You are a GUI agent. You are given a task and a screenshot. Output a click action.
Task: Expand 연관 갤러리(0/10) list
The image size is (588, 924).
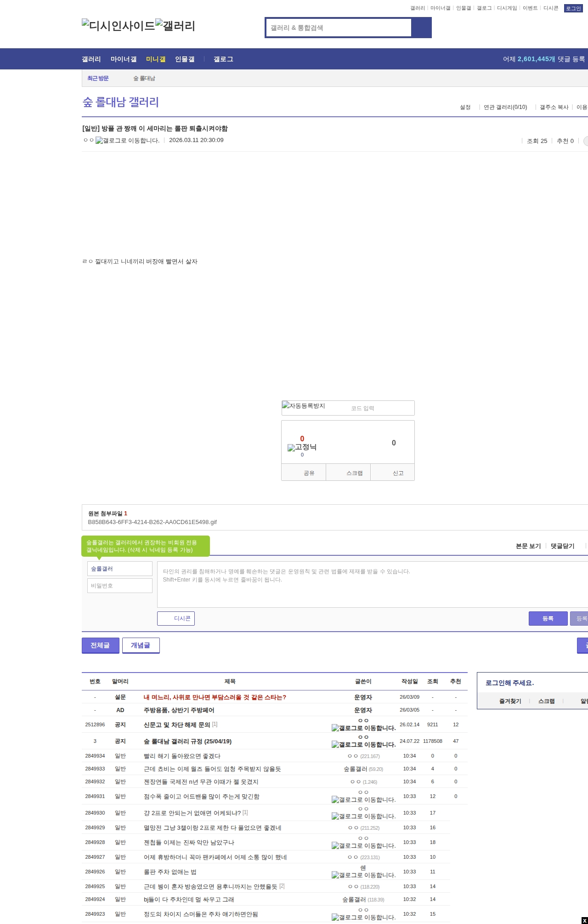(x=505, y=108)
